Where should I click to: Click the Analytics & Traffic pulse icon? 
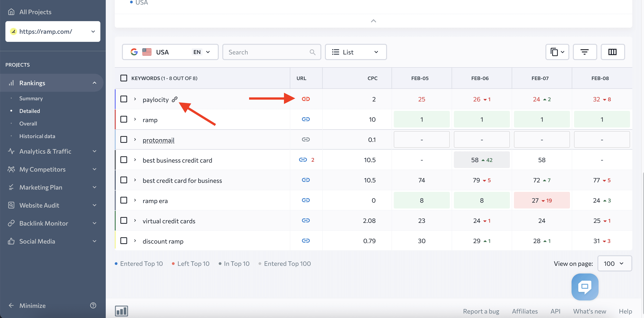point(11,151)
